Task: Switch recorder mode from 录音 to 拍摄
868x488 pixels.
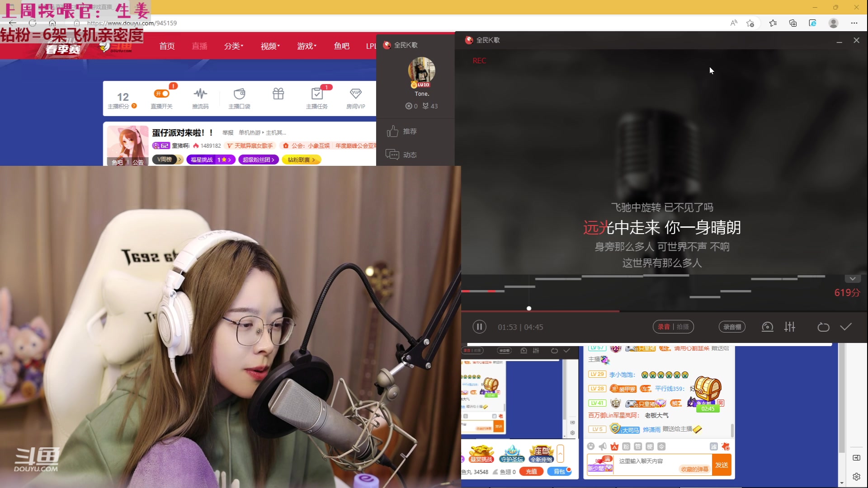Action: pyautogui.click(x=684, y=326)
